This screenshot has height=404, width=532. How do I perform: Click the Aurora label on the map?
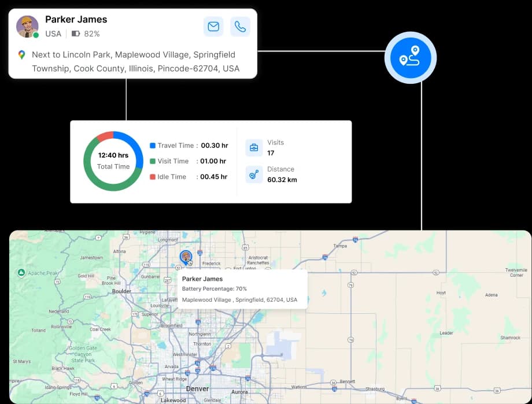click(x=239, y=392)
